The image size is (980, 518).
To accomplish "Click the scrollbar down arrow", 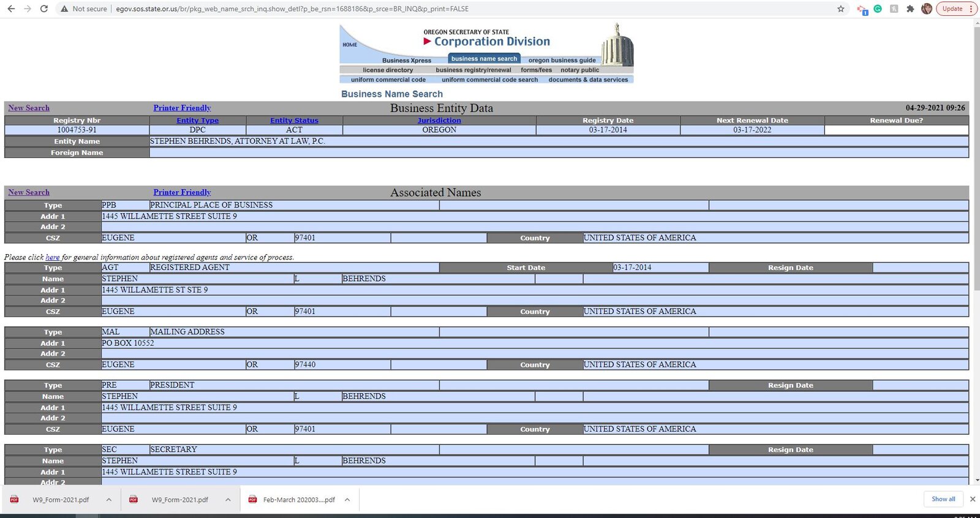I will (976, 481).
